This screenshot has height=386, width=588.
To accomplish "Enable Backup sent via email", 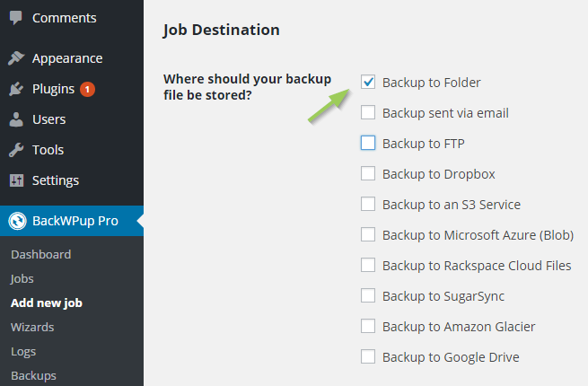I will (368, 112).
